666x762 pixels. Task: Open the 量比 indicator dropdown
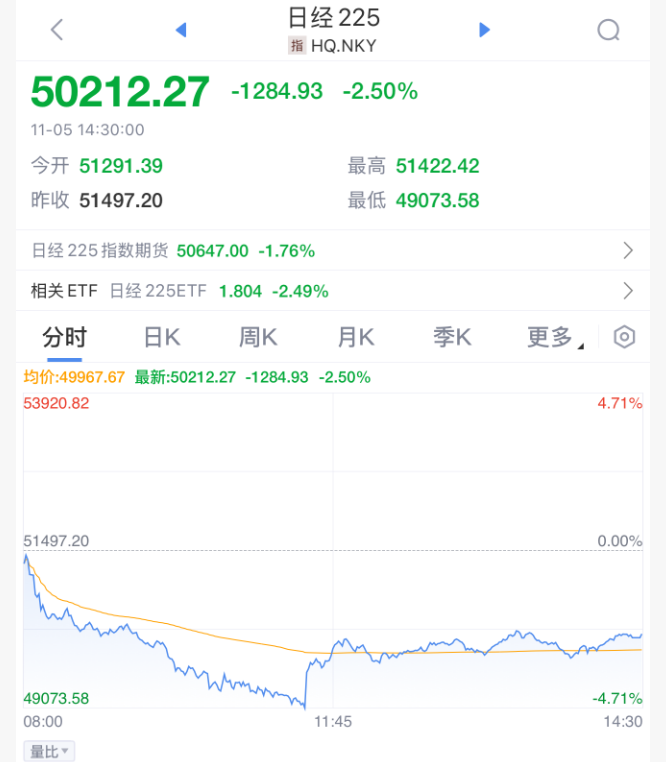tap(49, 751)
